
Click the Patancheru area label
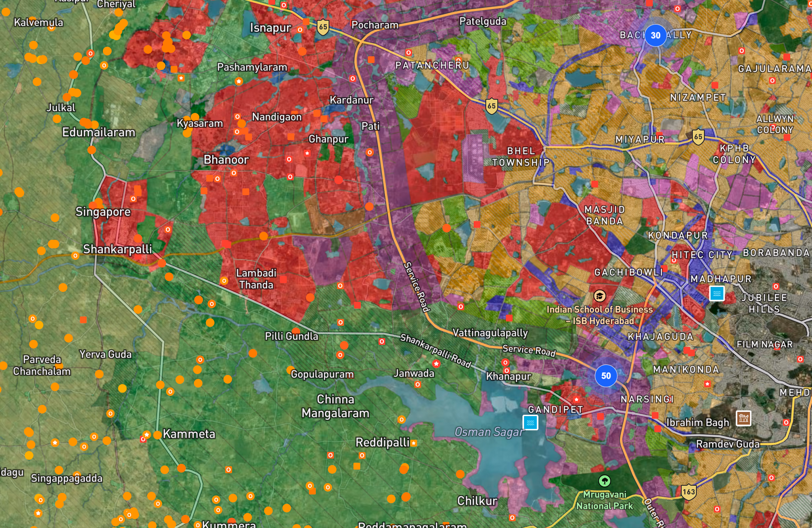432,65
